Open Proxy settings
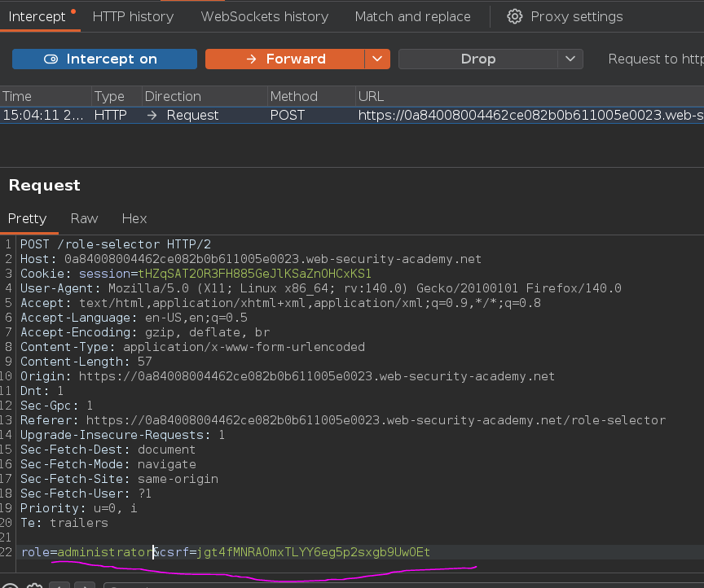 click(577, 16)
